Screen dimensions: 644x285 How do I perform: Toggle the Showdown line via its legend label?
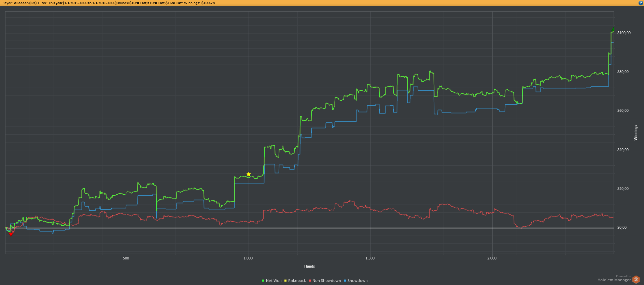(x=358, y=281)
